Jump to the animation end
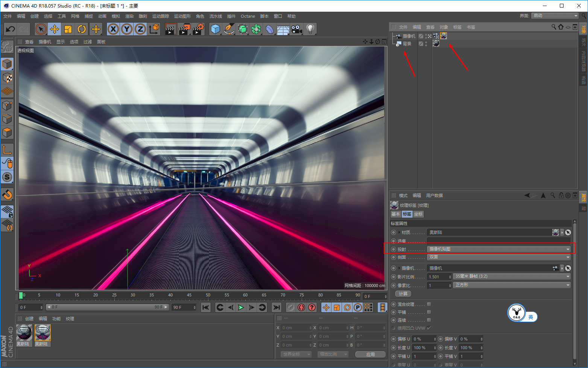The height and width of the screenshot is (368, 588). click(276, 307)
